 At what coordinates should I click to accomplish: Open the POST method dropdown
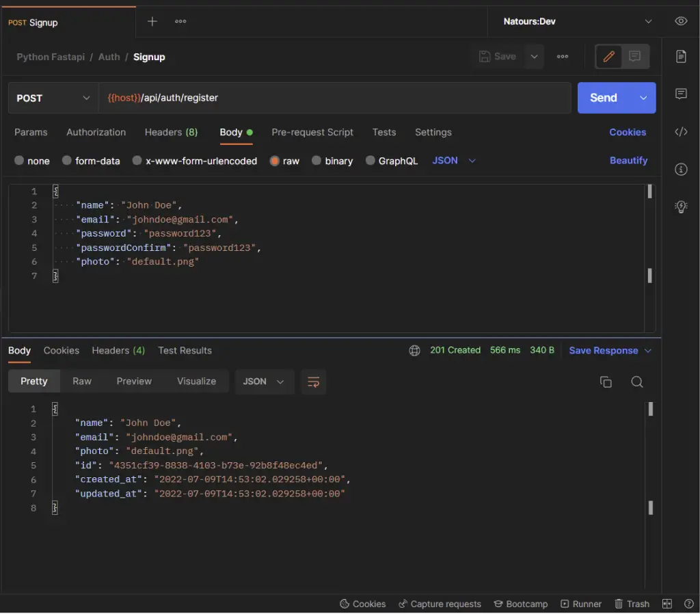tap(53, 98)
